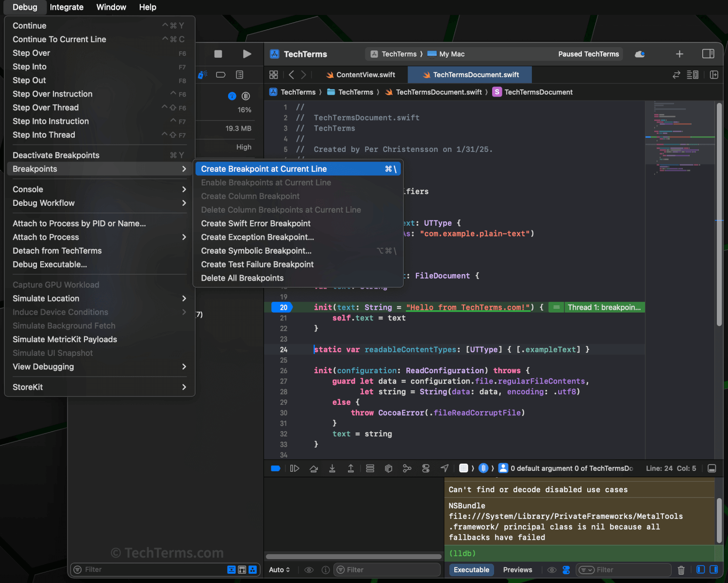The image size is (728, 583).
Task: Open the breakpoint navigator tag icon
Action: click(221, 75)
